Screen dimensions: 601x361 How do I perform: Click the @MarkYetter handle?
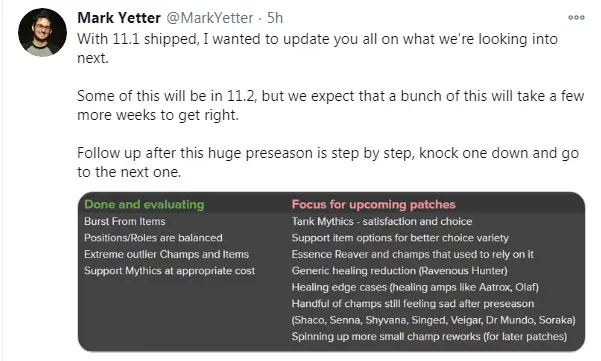pos(210,18)
